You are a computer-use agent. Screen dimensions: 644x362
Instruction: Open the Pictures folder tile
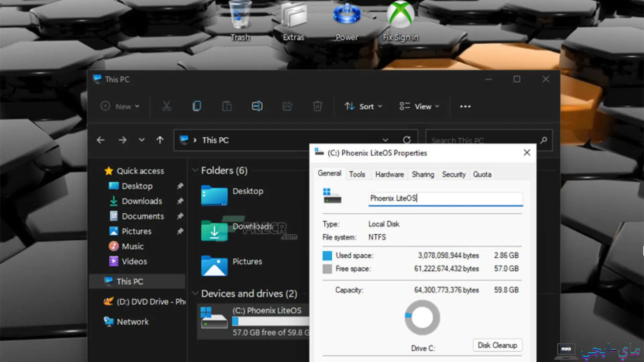click(232, 265)
